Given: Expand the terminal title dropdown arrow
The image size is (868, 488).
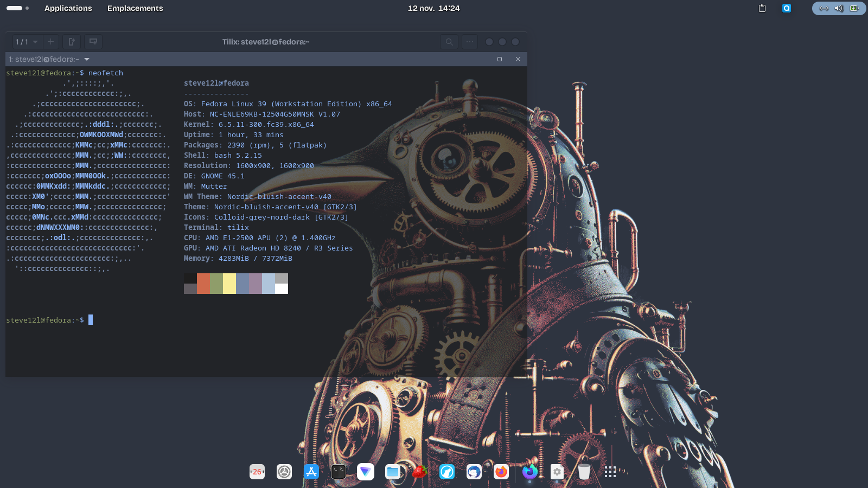Looking at the screenshot, I should (87, 59).
